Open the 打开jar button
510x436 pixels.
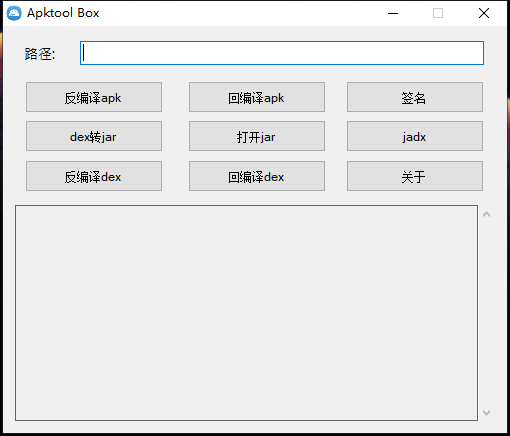[x=257, y=136]
